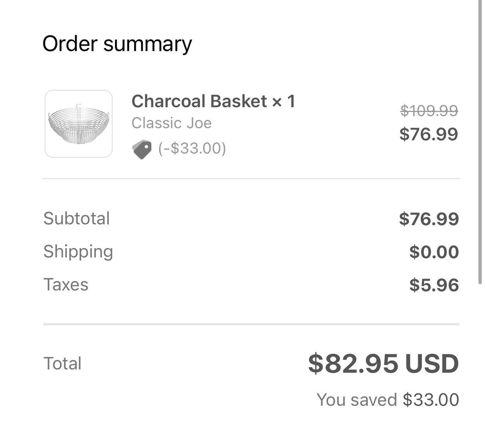Viewport: 485px width, 448px height.
Task: Click the Total label
Action: [x=62, y=363]
